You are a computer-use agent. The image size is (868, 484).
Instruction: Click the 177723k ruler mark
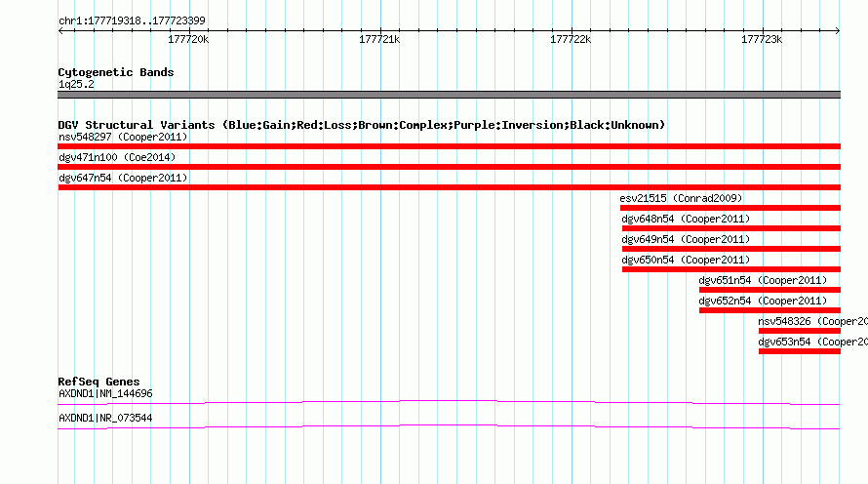pyautogui.click(x=762, y=39)
